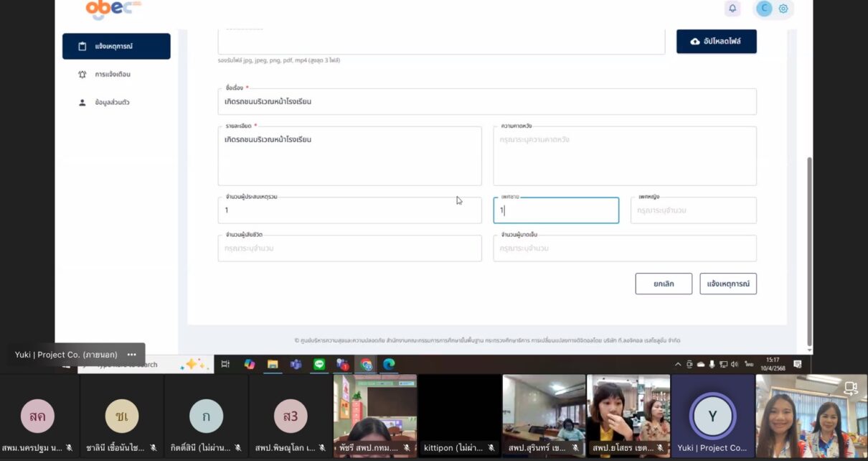The width and height of the screenshot is (868, 461).
Task: Click the blue "C" user avatar
Action: [x=764, y=9]
